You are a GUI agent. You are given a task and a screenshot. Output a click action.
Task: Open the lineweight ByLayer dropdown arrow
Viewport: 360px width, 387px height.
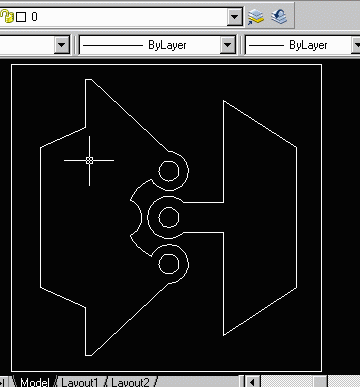click(356, 45)
